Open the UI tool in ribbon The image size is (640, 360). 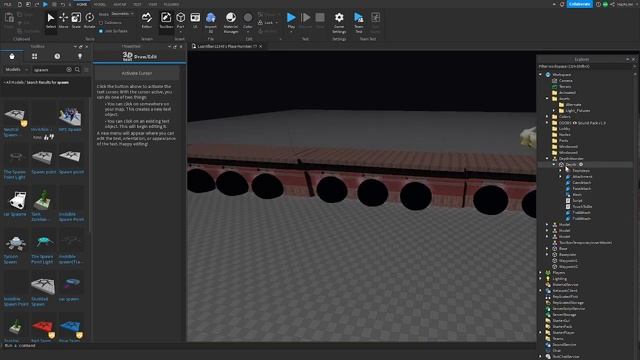[x=195, y=21]
